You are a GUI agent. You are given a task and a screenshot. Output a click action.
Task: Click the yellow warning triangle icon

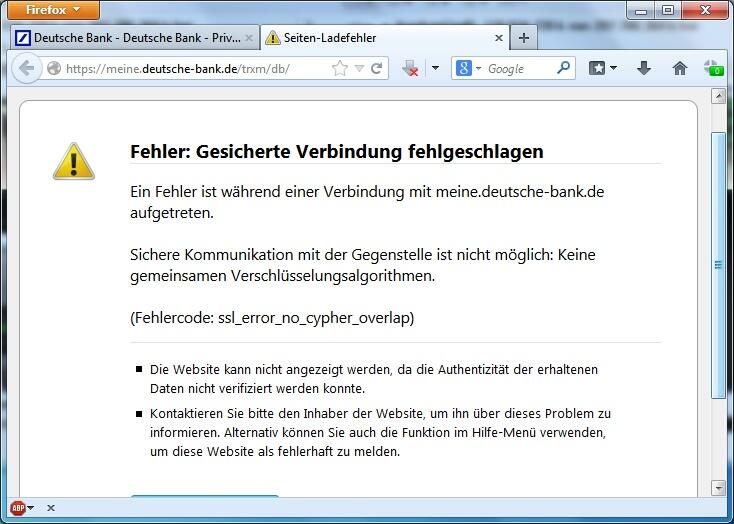[x=74, y=162]
